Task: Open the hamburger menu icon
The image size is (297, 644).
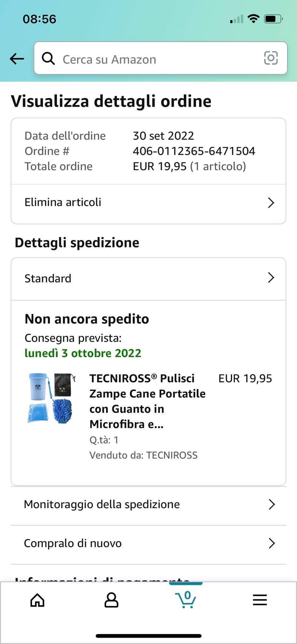Action: point(260,600)
